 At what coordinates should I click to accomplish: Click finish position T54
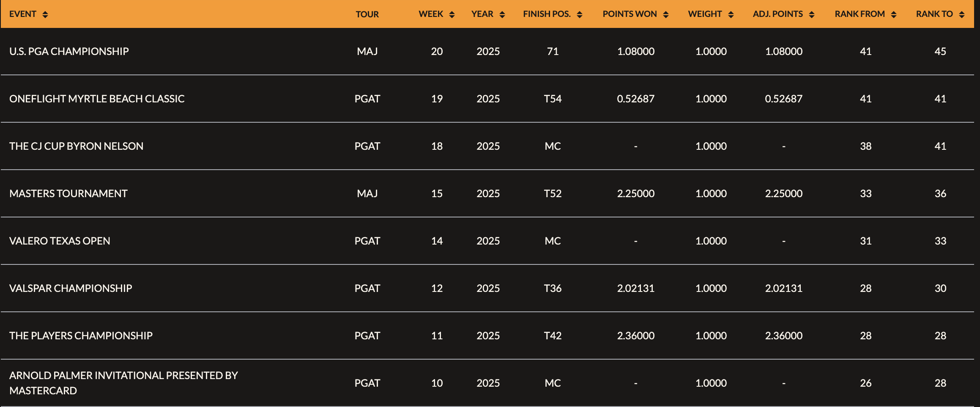(x=553, y=99)
